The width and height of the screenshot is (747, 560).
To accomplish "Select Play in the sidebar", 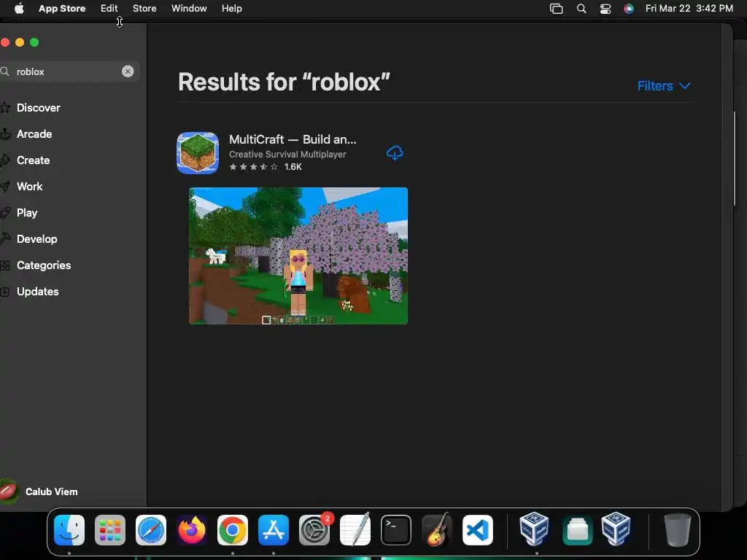I will pyautogui.click(x=27, y=212).
